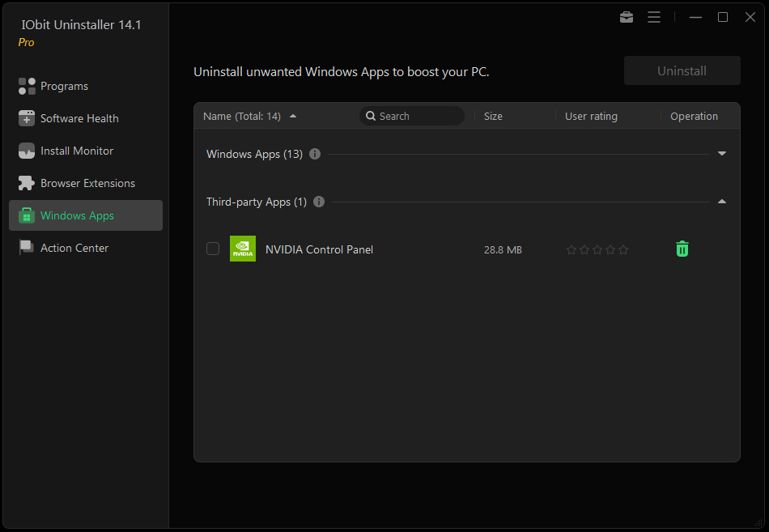The height and width of the screenshot is (532, 769).
Task: Collapse the Third-party Apps (1) section arrow
Action: [722, 201]
